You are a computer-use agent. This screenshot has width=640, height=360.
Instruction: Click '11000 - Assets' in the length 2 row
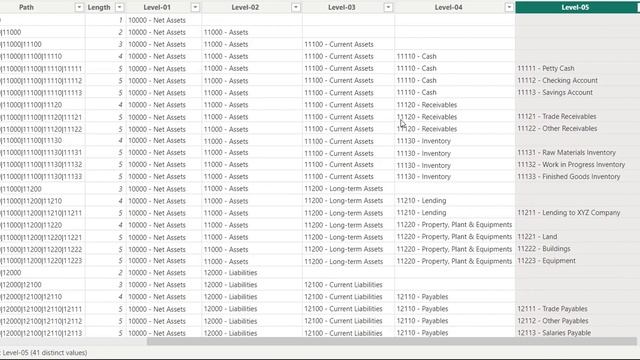226,32
